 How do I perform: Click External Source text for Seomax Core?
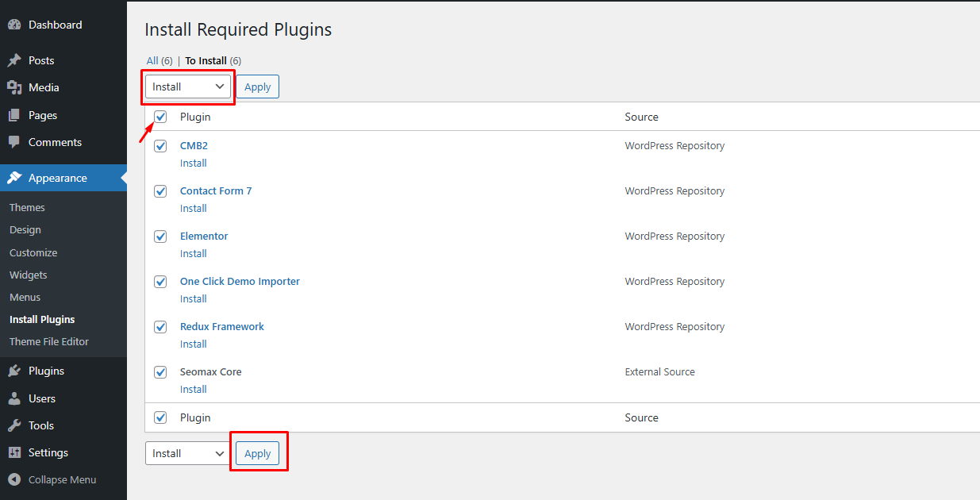659,372
